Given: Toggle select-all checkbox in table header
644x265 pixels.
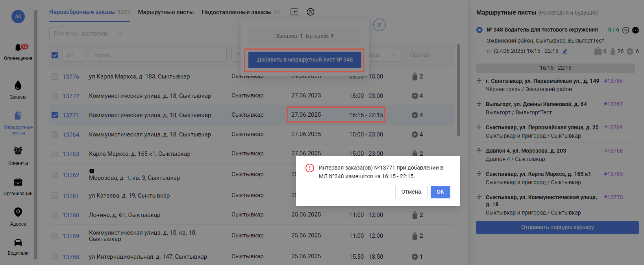Looking at the screenshot, I should 55,55.
